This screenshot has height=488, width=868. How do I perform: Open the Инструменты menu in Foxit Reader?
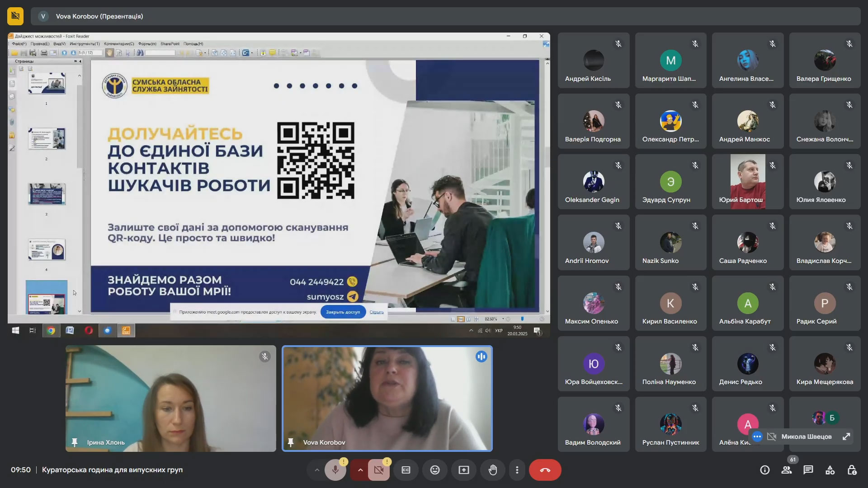pos(85,44)
